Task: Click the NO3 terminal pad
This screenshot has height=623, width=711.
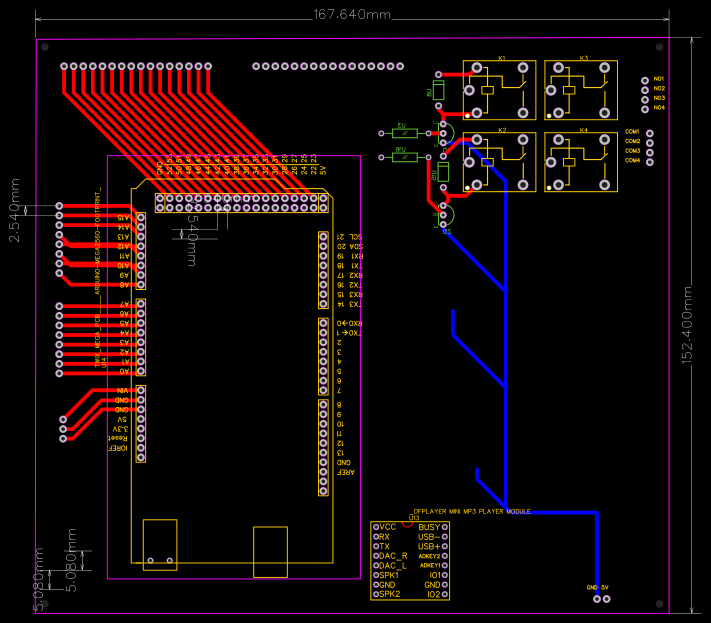Action: click(645, 100)
